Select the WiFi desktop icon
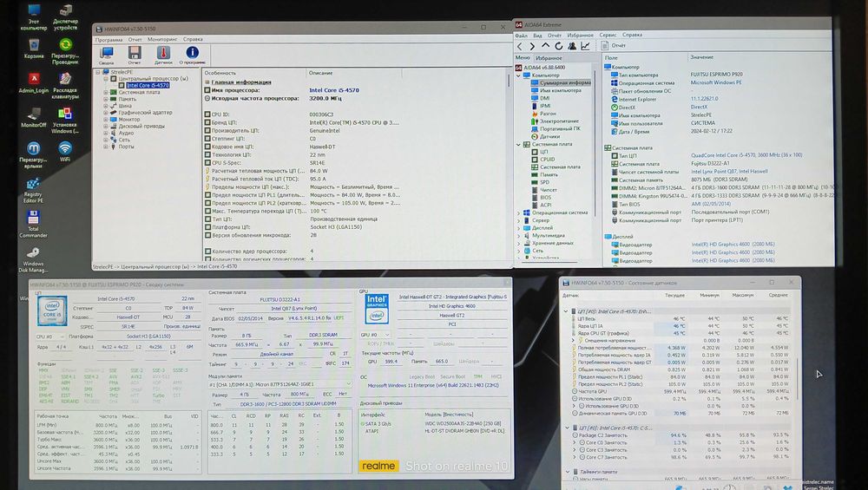 pos(65,152)
